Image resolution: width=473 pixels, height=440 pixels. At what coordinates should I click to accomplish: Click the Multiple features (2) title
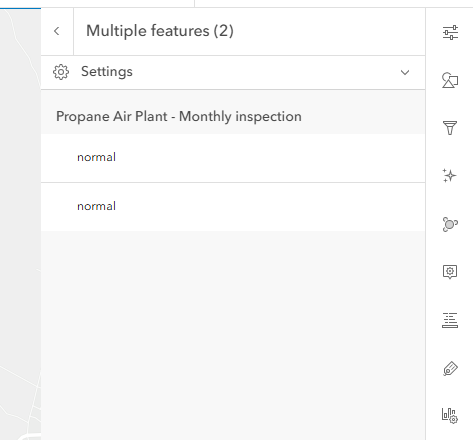pos(160,31)
